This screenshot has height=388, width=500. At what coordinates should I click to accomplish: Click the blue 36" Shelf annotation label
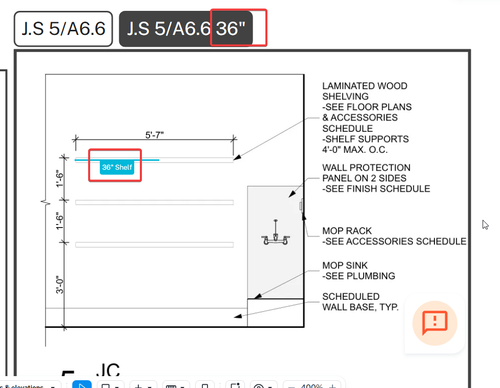pyautogui.click(x=117, y=167)
